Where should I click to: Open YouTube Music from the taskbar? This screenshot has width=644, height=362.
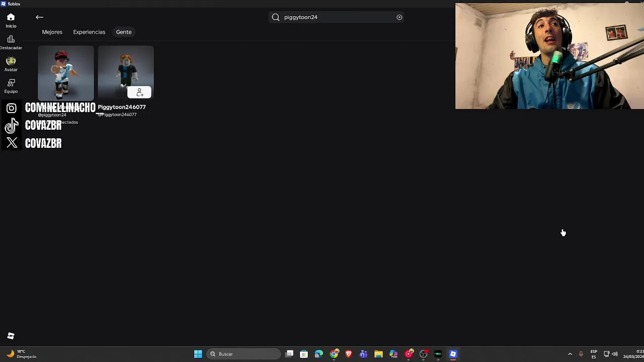[409, 354]
